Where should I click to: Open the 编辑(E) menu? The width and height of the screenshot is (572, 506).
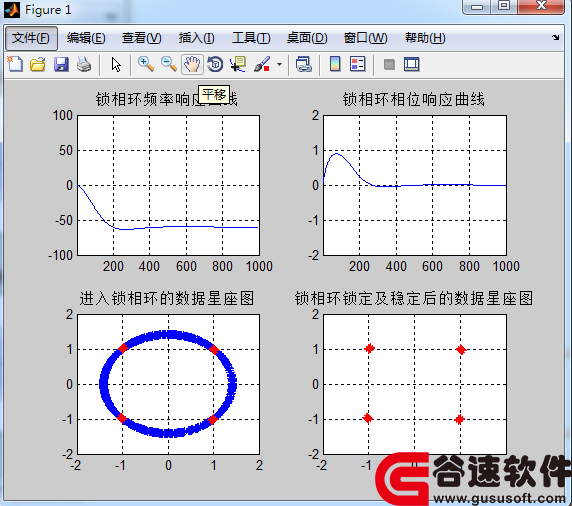[86, 38]
